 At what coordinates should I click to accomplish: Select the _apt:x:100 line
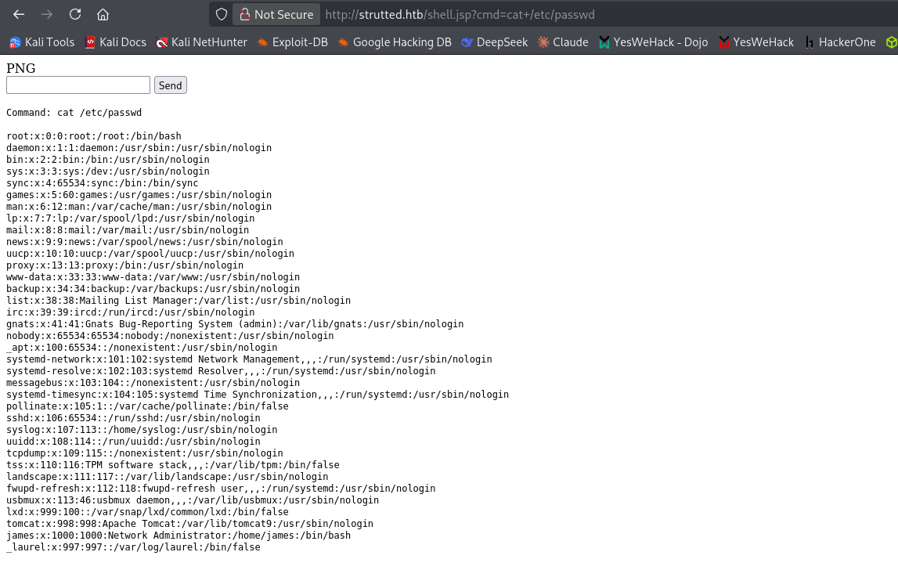(142, 348)
